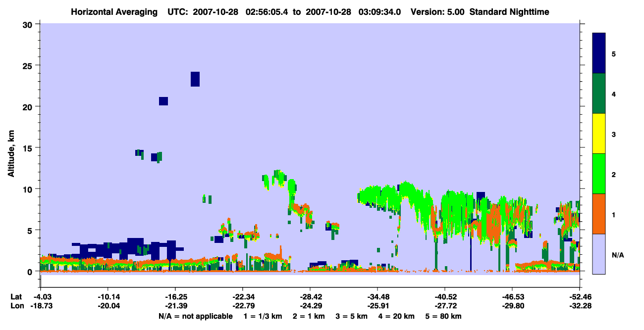Image resolution: width=644 pixels, height=330 pixels.
Task: Click latitude value -34.48
Action: pos(377,297)
